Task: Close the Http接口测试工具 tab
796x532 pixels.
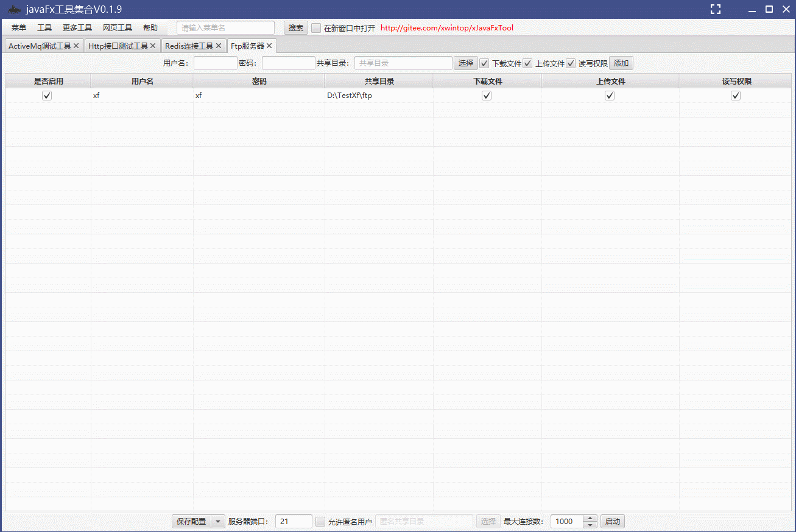Action: (x=153, y=45)
